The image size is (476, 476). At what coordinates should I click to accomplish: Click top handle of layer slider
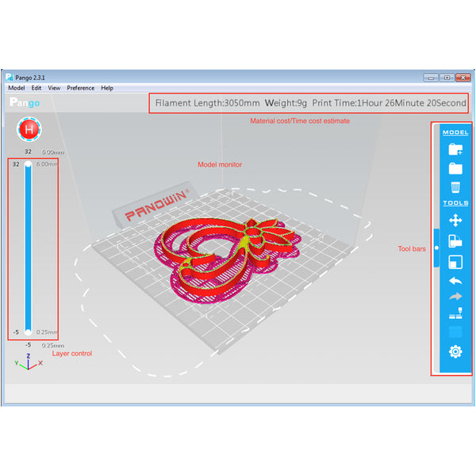(x=29, y=164)
